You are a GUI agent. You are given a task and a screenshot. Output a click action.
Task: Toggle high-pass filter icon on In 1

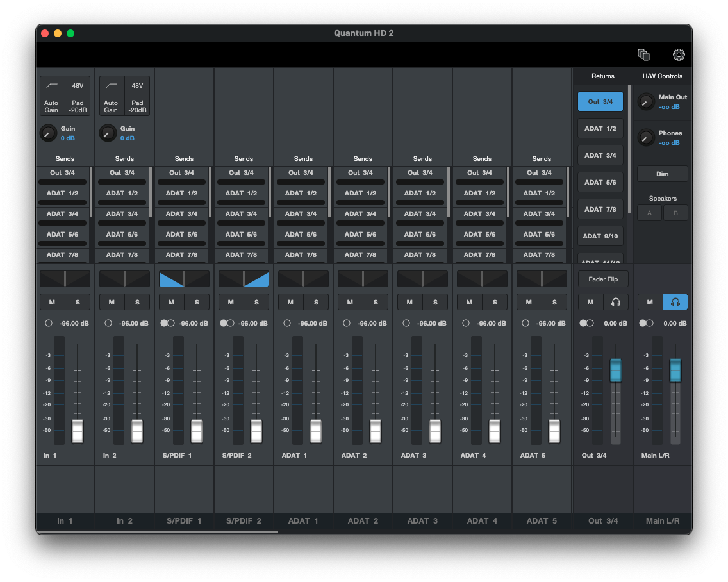point(53,85)
